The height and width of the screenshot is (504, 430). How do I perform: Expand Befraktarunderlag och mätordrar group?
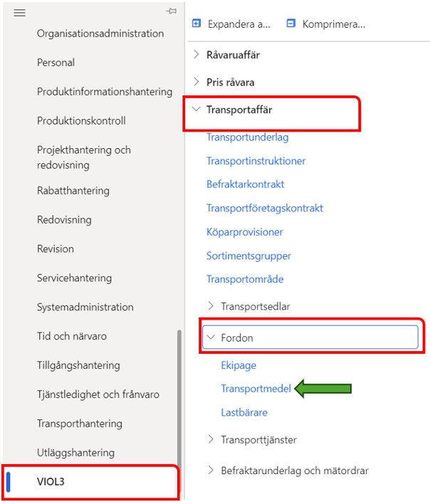coord(211,470)
